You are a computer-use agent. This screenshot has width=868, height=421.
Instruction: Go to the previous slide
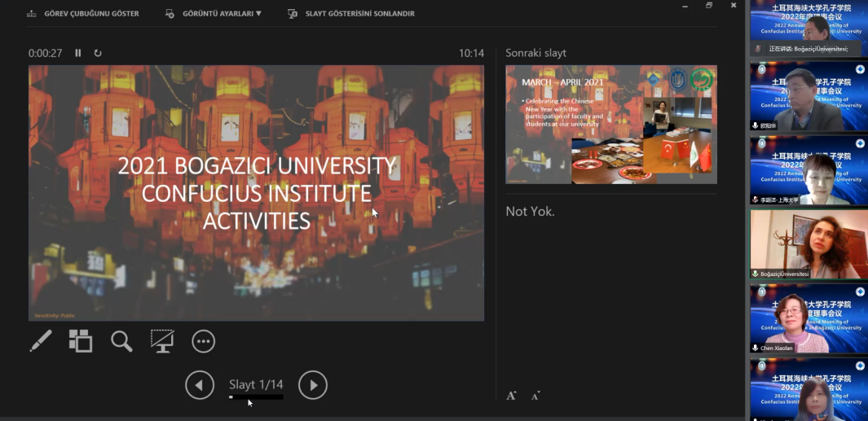[x=200, y=385]
